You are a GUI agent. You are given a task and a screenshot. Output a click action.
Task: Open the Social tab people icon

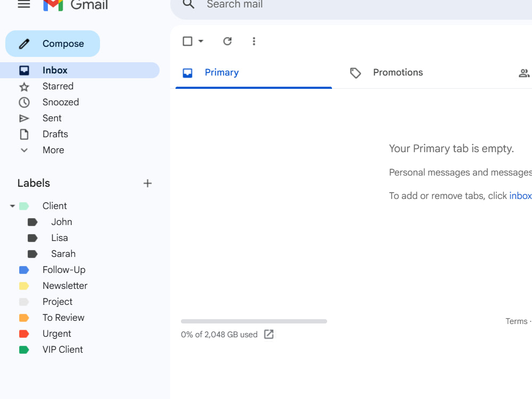[x=524, y=72]
